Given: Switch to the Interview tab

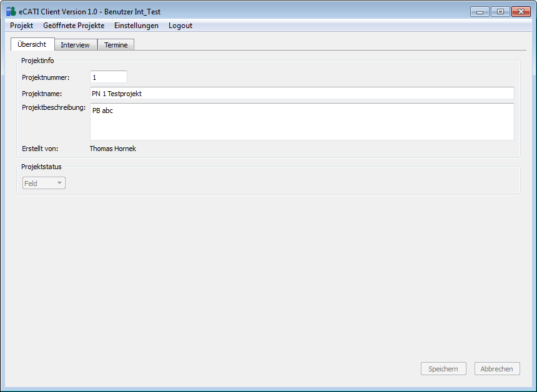Looking at the screenshot, I should [x=75, y=45].
